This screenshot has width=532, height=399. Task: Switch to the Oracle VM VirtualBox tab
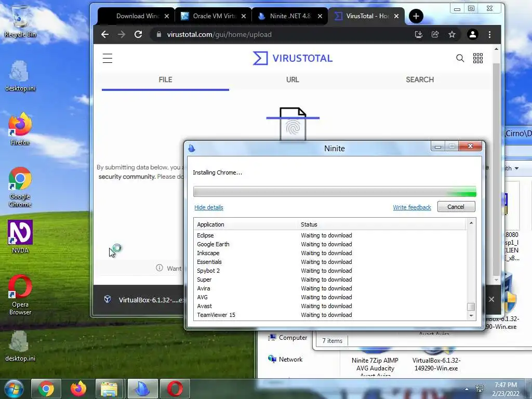click(x=209, y=16)
